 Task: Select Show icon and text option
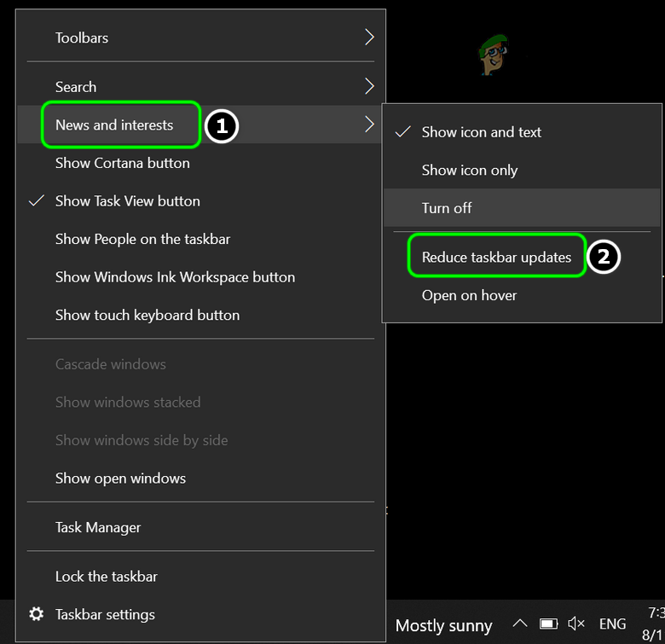pyautogui.click(x=482, y=132)
